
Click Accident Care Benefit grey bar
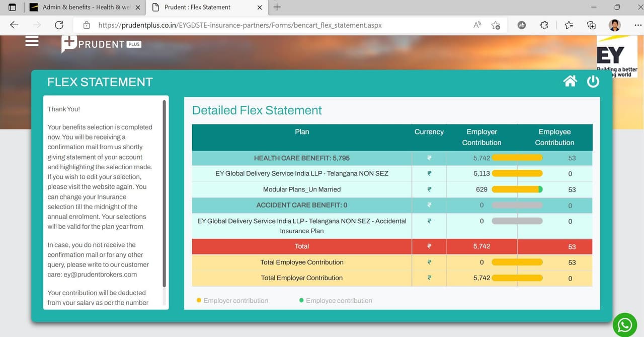[x=517, y=205]
